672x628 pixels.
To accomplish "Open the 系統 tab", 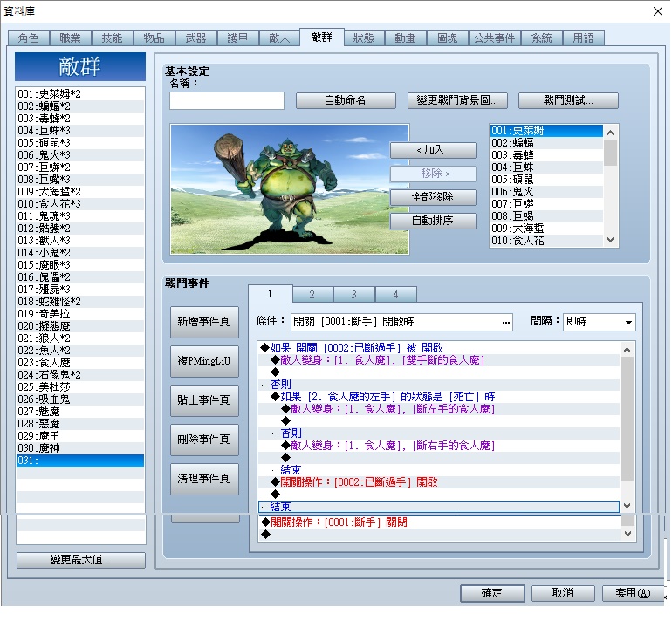I will tap(542, 38).
